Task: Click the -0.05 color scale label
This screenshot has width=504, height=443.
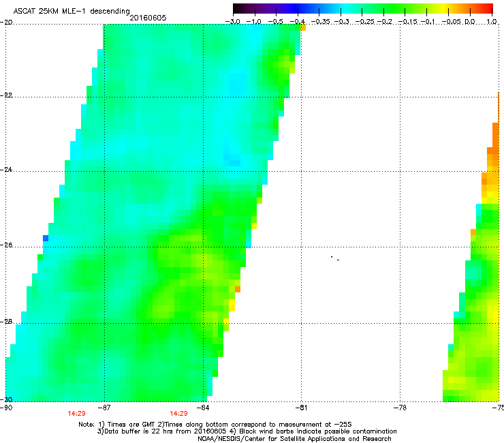Action: pos(451,22)
